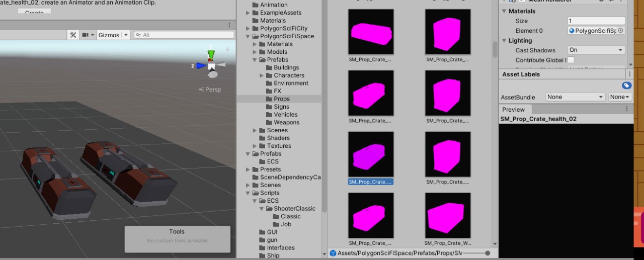This screenshot has width=644, height=260.
Task: Click the Weapons folder icon
Action: (x=269, y=122)
